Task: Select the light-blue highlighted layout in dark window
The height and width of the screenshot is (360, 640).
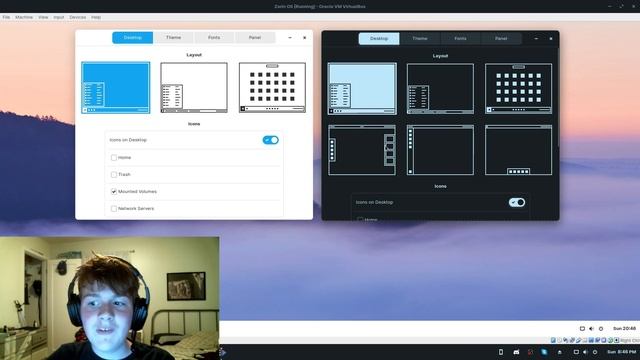Action: click(362, 89)
